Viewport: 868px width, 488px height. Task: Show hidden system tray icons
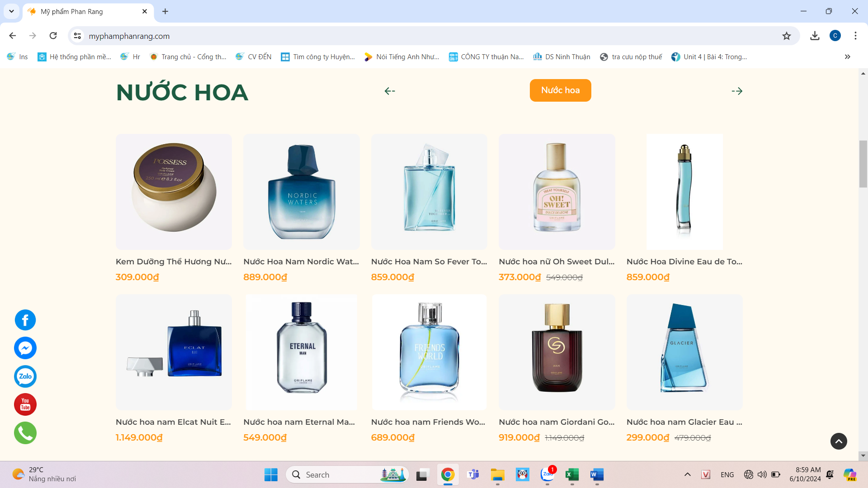click(x=687, y=474)
